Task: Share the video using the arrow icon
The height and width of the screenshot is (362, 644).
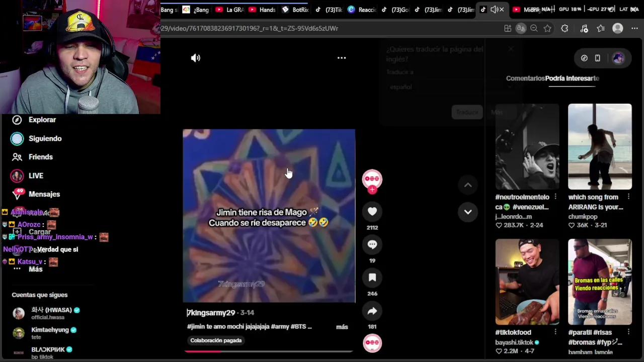Action: (x=372, y=311)
